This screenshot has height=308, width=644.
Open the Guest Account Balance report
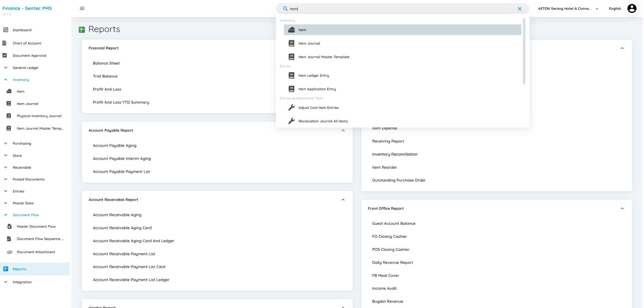[394, 224]
